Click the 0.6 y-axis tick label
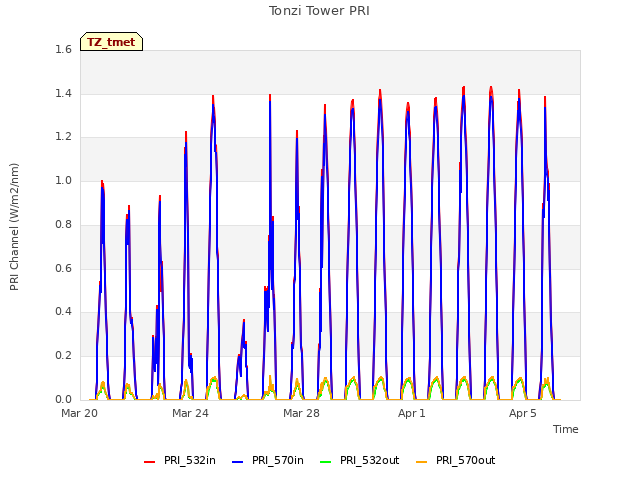Image resolution: width=640 pixels, height=480 pixels. [x=63, y=268]
